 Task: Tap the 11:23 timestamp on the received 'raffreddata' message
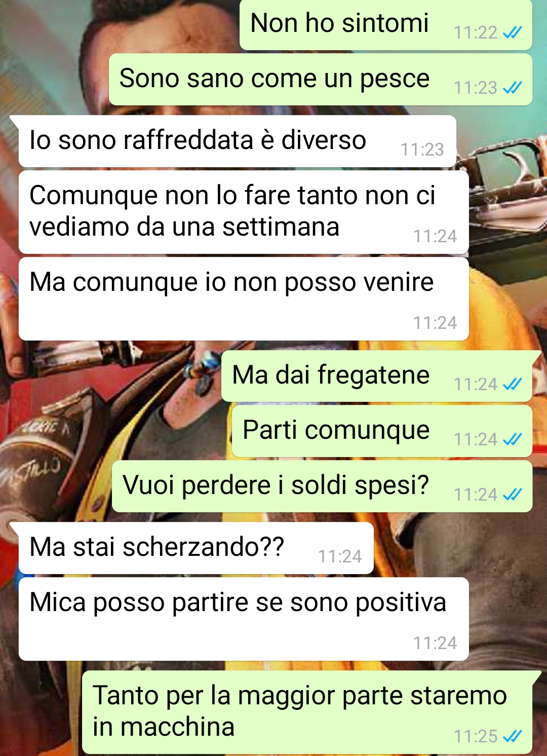point(422,149)
